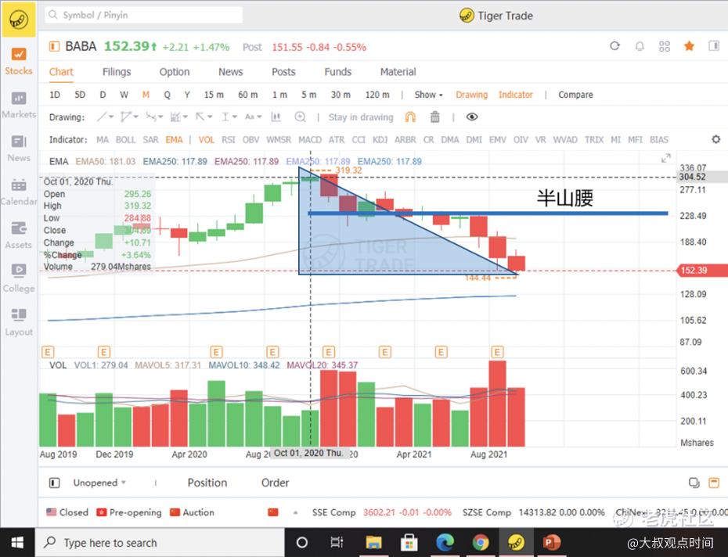The image size is (728, 560).
Task: Expand the chart to fullscreen
Action: coord(666,159)
